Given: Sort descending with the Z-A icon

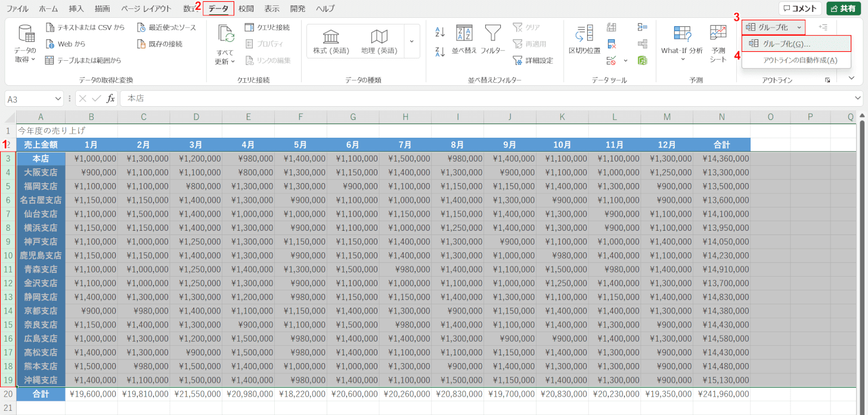Looking at the screenshot, I should tap(440, 51).
